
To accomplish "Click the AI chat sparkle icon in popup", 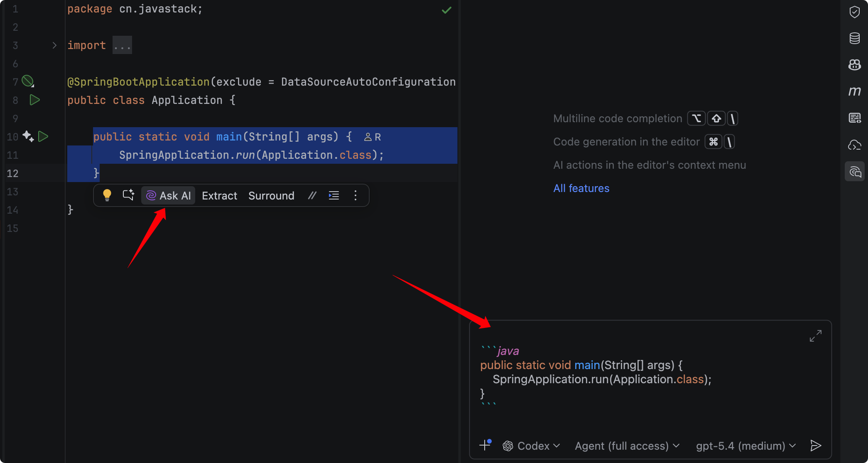I will pos(128,195).
